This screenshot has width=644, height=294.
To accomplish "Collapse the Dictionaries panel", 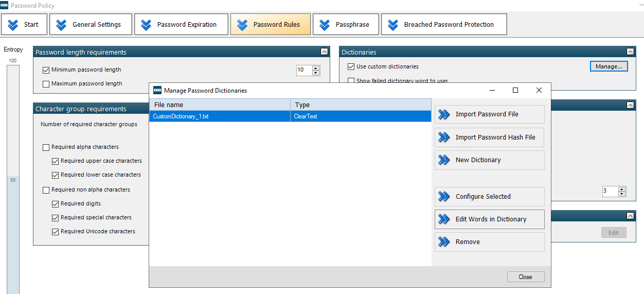I will pyautogui.click(x=630, y=51).
